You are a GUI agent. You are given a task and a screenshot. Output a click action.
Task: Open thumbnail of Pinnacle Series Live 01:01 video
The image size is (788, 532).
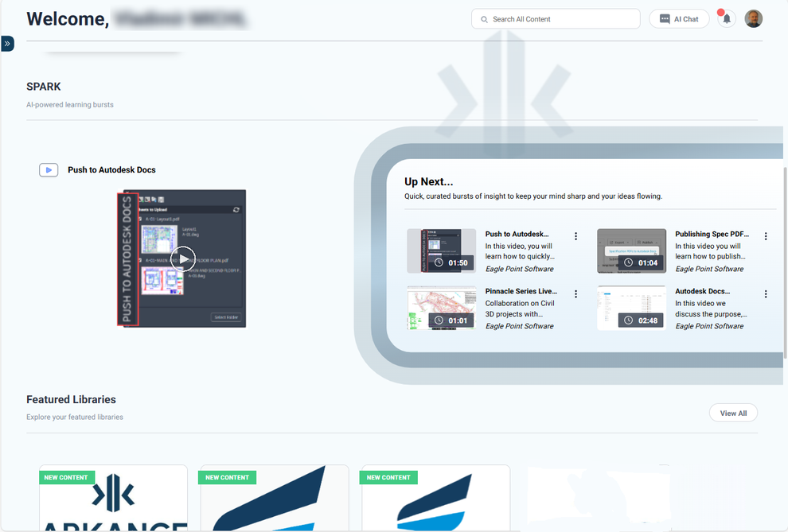(441, 308)
